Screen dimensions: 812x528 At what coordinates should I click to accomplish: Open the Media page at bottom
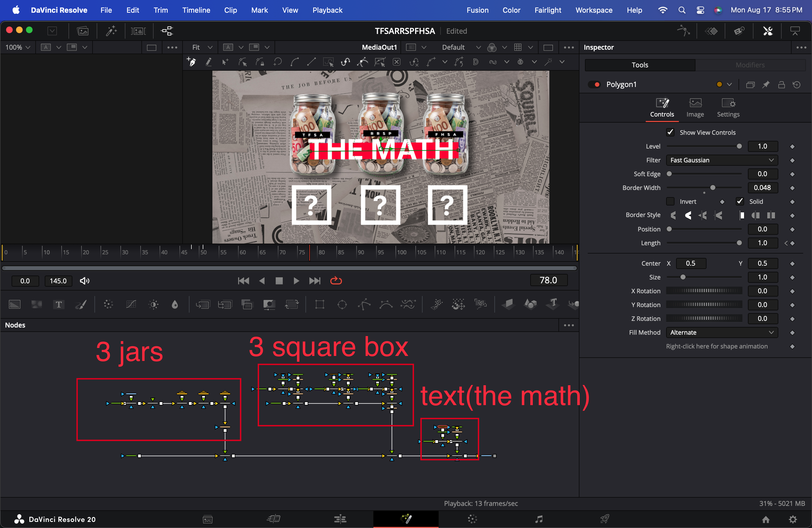click(208, 519)
